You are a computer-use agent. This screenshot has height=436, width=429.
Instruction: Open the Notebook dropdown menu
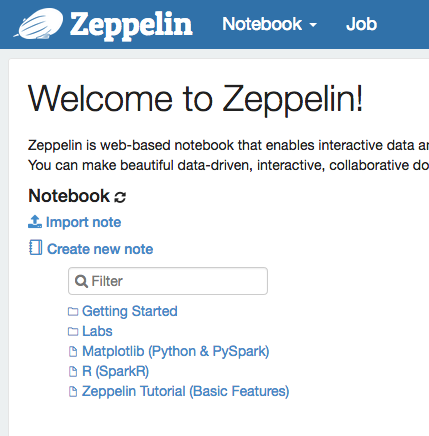point(269,24)
